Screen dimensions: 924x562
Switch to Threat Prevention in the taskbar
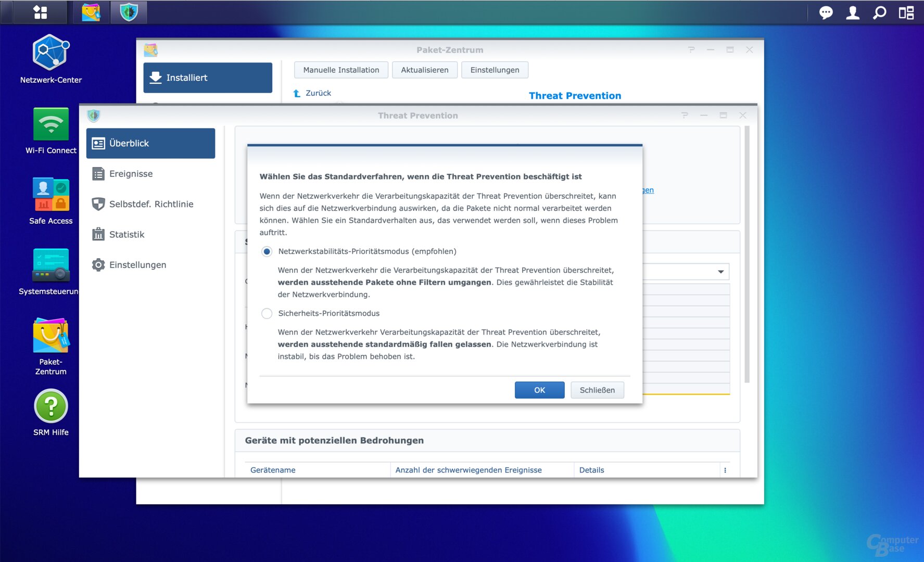pos(129,12)
